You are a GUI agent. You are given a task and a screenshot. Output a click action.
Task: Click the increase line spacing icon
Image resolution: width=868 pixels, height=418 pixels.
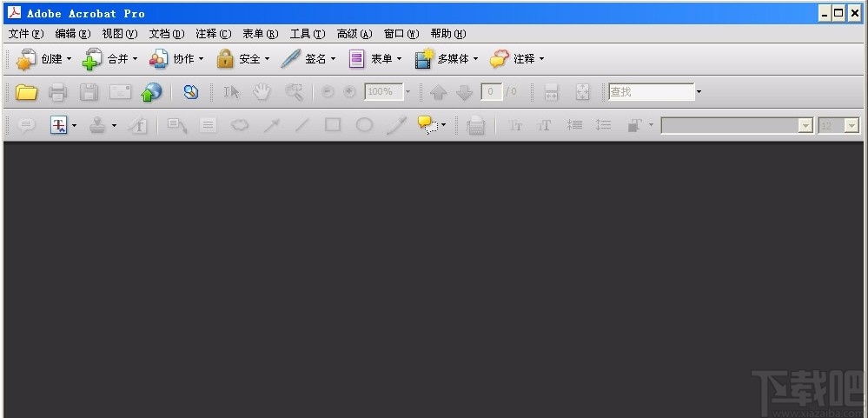click(x=603, y=126)
